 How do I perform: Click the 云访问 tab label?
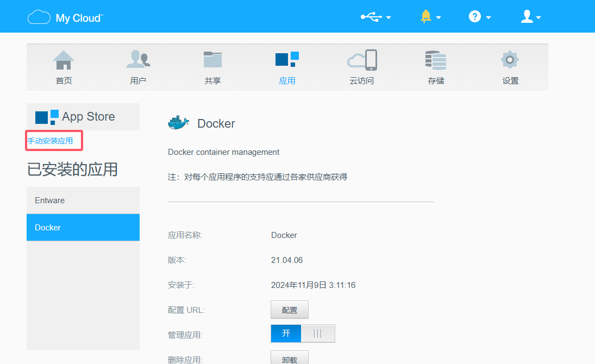[x=362, y=81]
